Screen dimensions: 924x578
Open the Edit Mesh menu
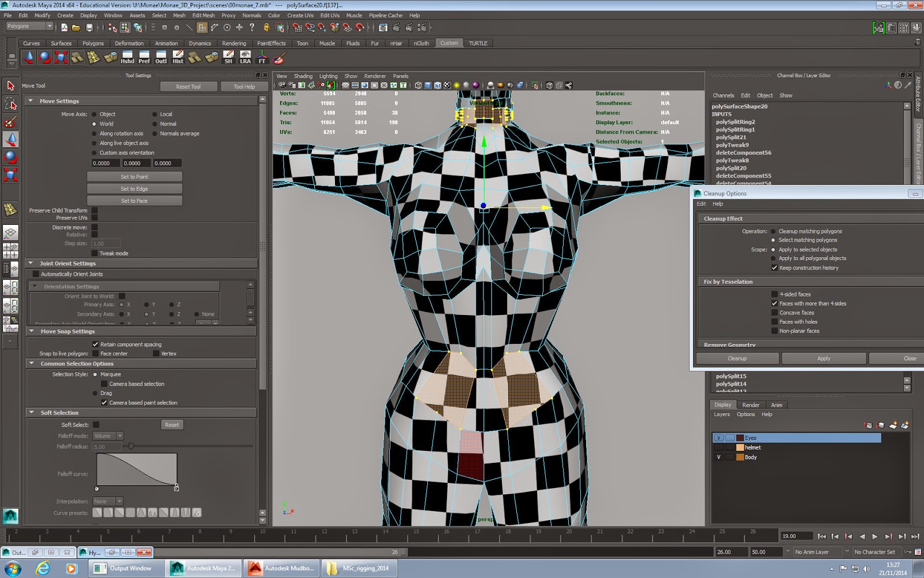(x=203, y=16)
